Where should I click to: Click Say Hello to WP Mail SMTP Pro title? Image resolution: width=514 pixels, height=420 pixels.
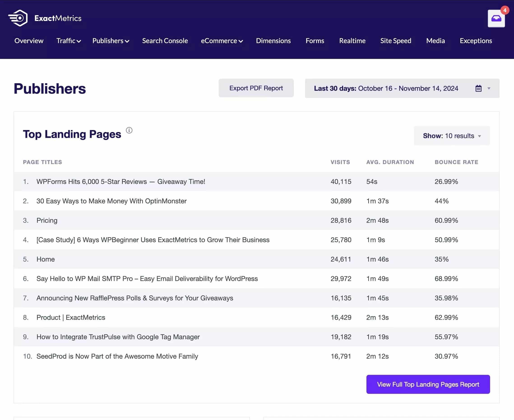147,278
